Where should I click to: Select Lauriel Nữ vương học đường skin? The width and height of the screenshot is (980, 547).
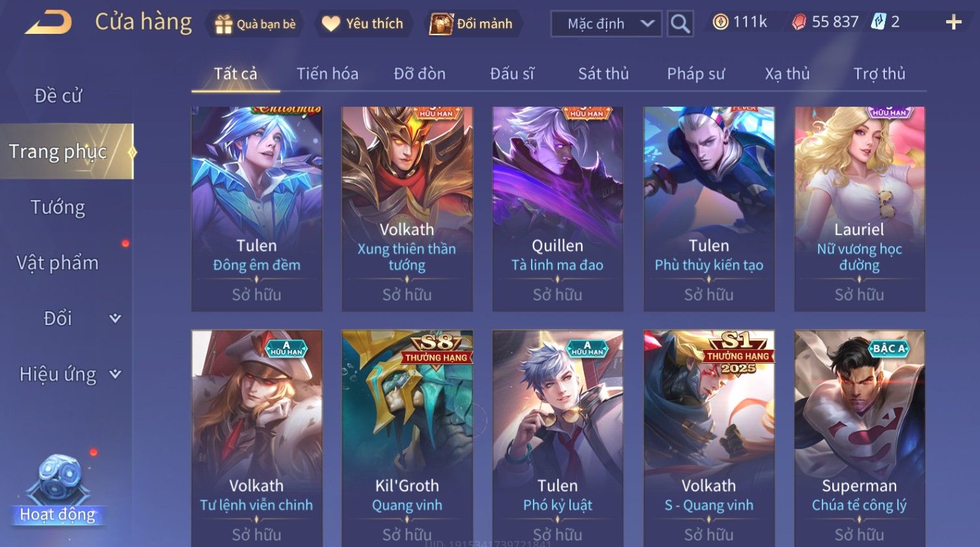point(860,209)
